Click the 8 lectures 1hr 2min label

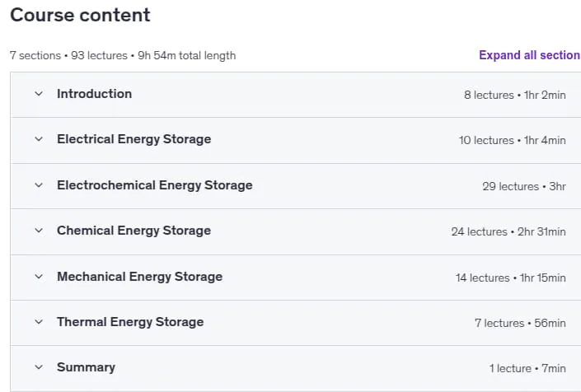coord(515,96)
